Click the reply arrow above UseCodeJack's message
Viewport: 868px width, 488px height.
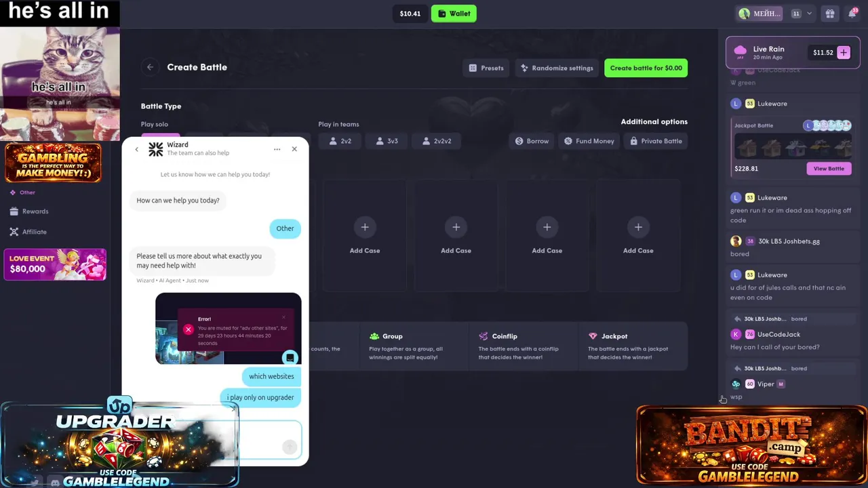click(737, 319)
